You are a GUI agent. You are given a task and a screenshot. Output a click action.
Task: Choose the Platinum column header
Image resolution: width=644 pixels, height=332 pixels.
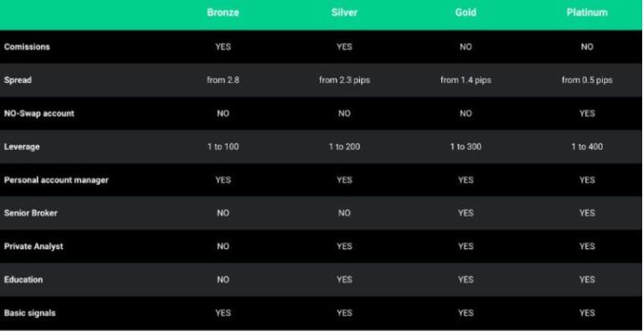pyautogui.click(x=587, y=12)
